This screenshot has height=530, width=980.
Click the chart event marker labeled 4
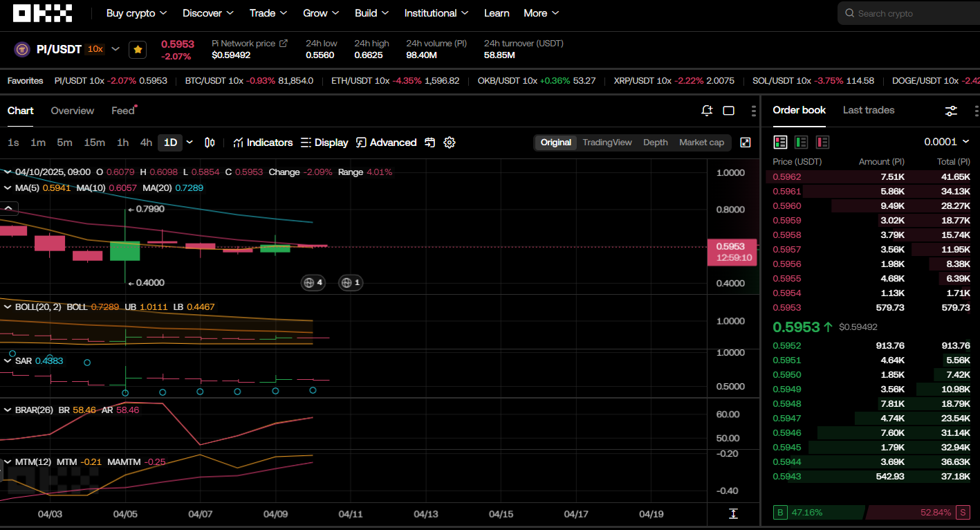[313, 282]
